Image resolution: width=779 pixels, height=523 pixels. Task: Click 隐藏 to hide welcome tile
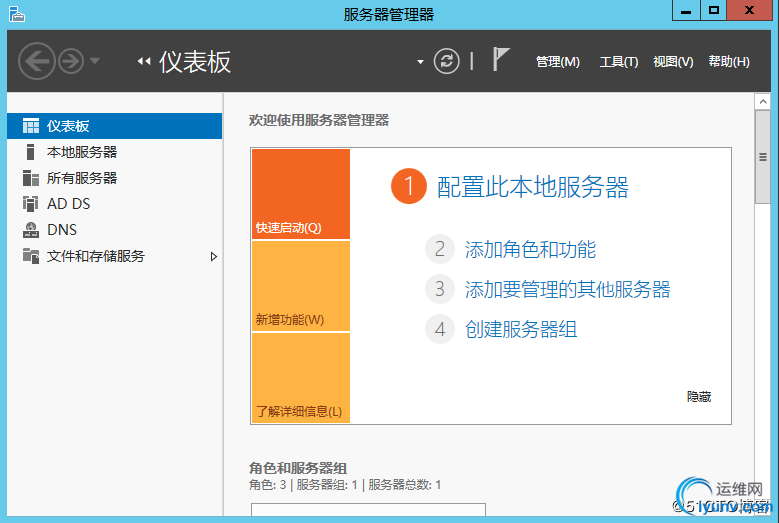(699, 396)
